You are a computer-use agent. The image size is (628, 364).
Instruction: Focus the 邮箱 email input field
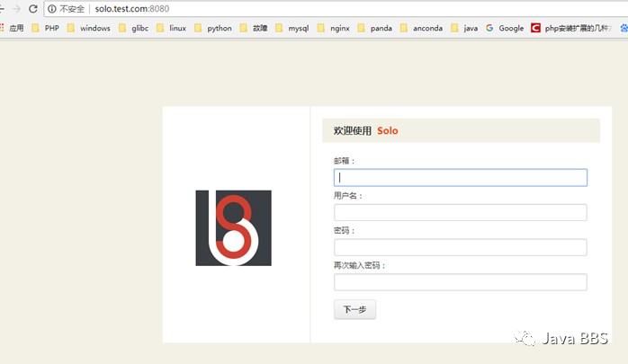coord(461,178)
